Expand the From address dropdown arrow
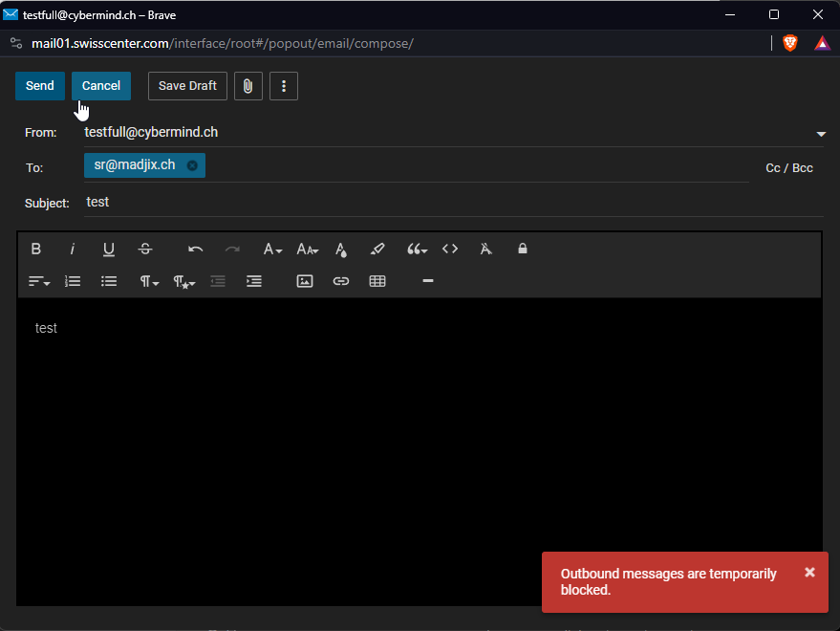The image size is (840, 631). [821, 134]
